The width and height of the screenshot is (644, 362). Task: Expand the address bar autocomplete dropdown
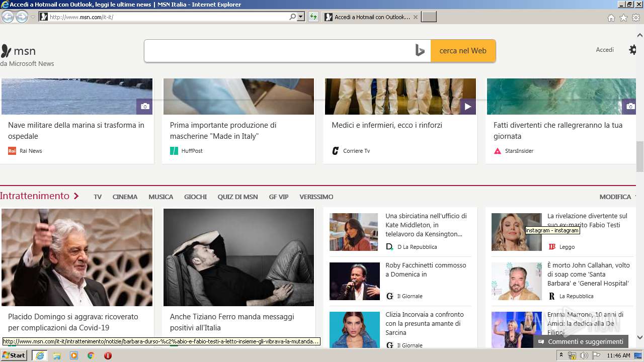tap(301, 17)
